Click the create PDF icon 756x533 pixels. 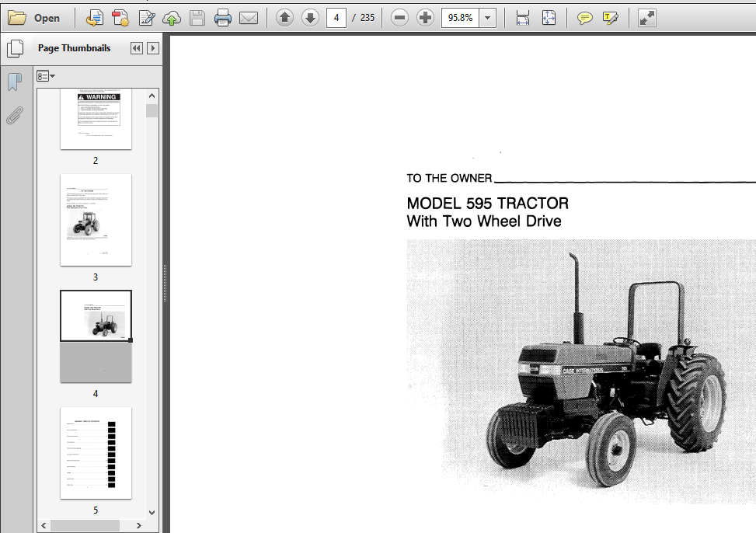click(120, 19)
